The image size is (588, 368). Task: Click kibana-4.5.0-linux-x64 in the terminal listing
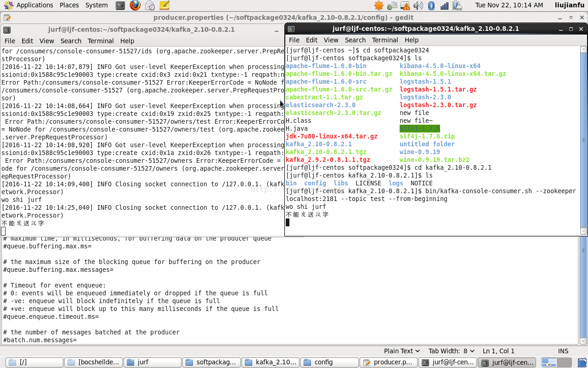440,66
